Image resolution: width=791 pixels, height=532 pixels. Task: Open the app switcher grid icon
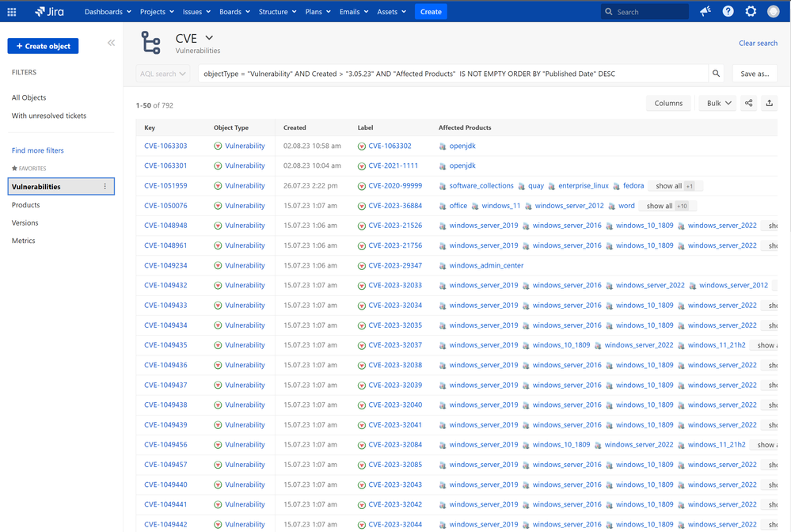tap(12, 12)
